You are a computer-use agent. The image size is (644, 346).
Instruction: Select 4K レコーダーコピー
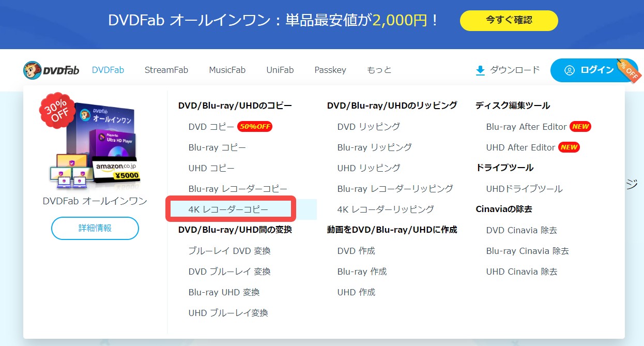tap(228, 209)
